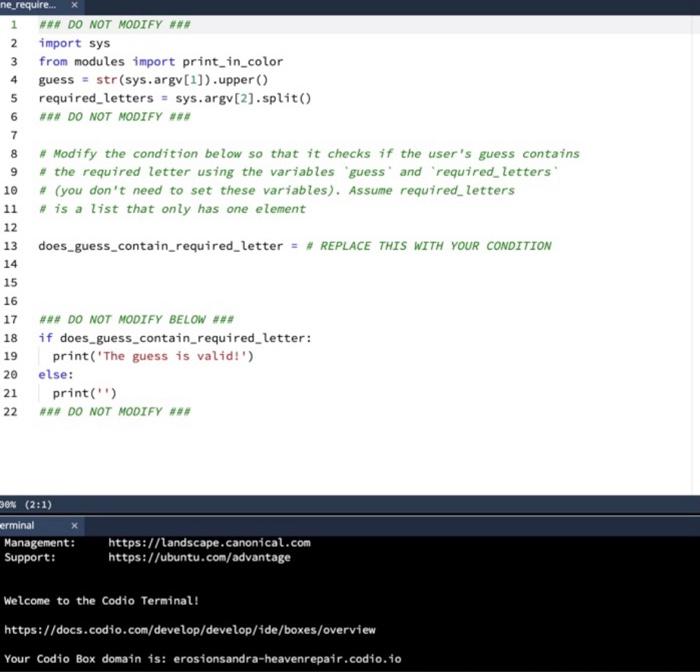Open the ubuntu.com/advantage link in terminal
This screenshot has width=700, height=672.
coord(200,557)
